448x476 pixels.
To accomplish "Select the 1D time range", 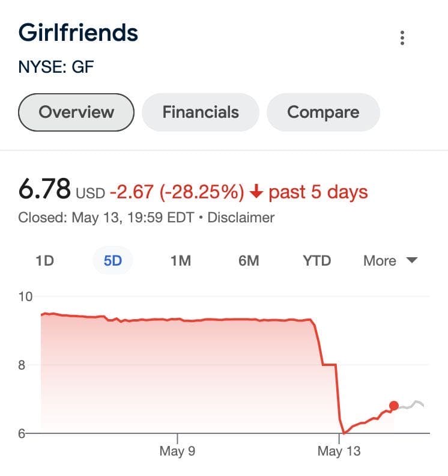I will tap(44, 261).
